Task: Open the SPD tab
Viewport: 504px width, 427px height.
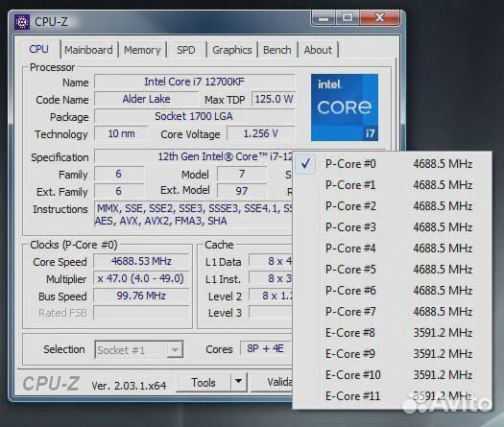Action: click(x=186, y=50)
